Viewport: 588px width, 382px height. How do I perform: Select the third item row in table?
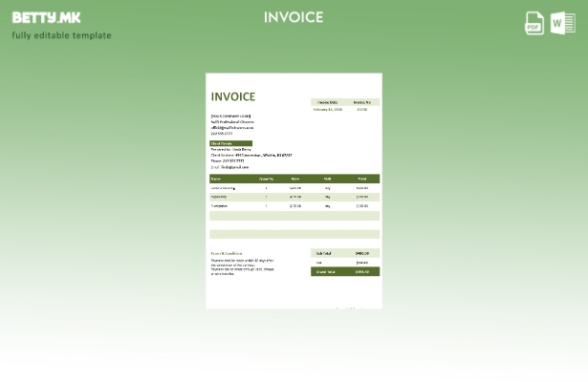click(x=294, y=205)
